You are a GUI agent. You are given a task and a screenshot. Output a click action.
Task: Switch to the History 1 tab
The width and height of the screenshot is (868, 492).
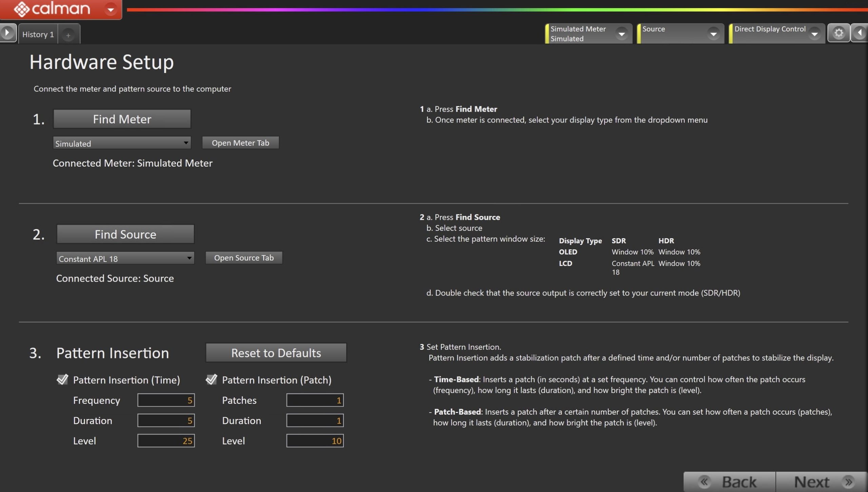pyautogui.click(x=38, y=34)
